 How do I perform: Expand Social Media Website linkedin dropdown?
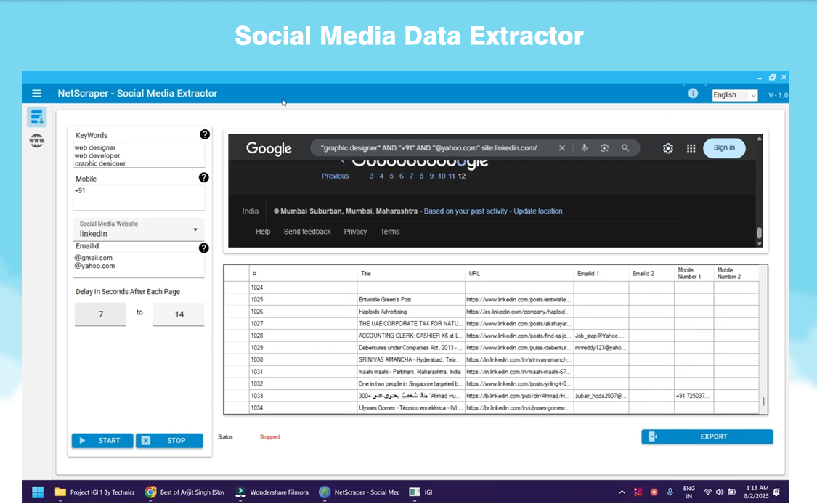click(x=139, y=229)
